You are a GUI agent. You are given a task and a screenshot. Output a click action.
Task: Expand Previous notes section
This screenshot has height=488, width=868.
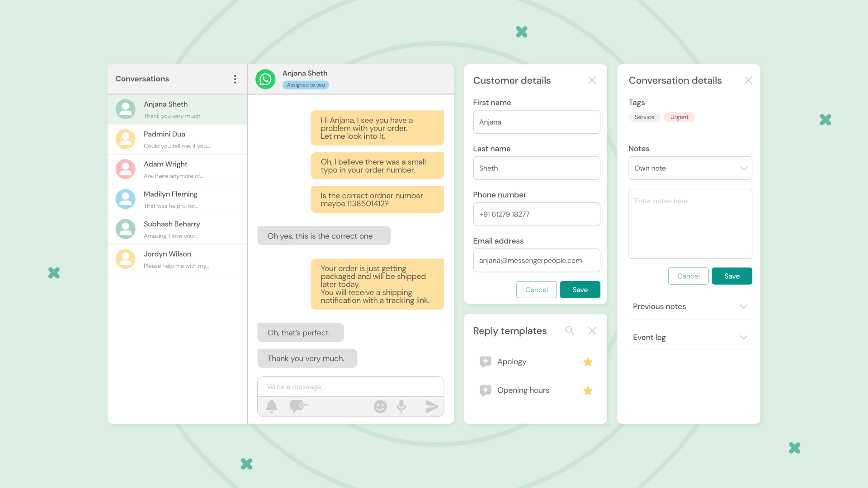690,306
